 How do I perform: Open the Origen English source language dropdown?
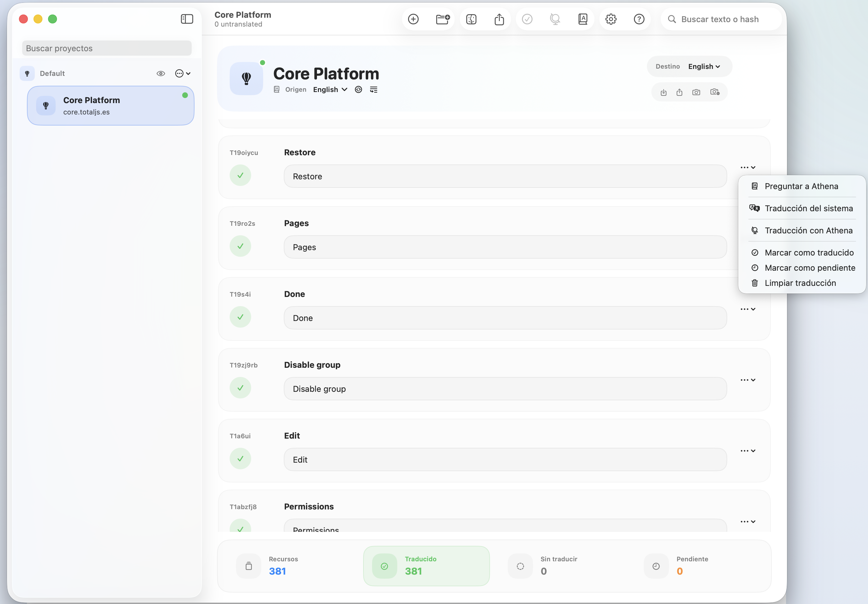click(x=330, y=89)
